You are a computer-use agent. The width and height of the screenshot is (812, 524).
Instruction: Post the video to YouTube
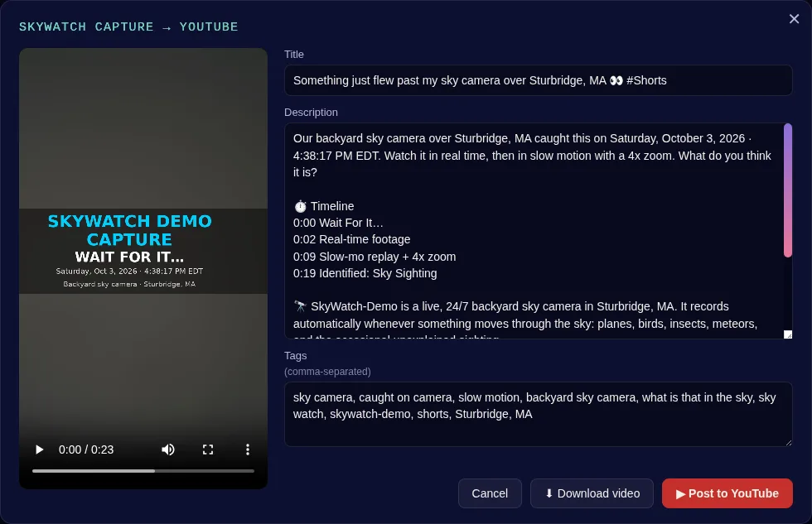pos(727,493)
